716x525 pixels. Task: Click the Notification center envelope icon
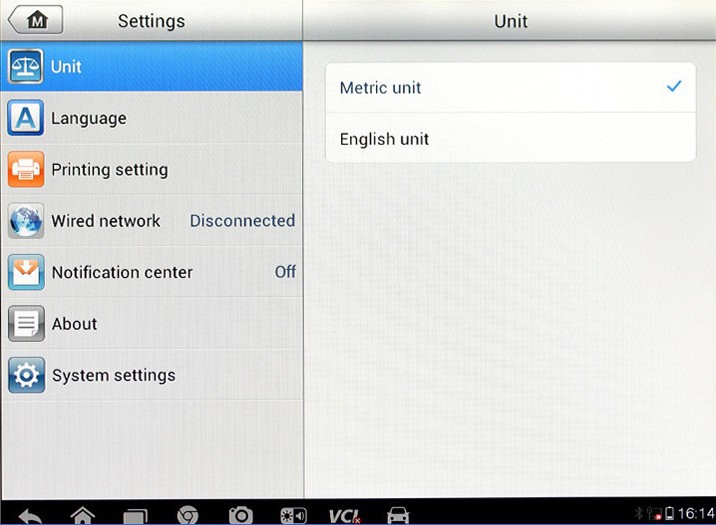click(x=26, y=272)
